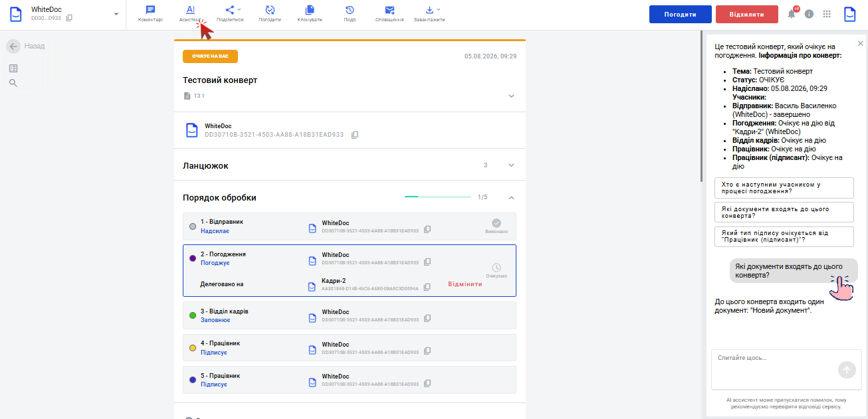868x419 pixels.
Task: Click the green dot of 3 - Відділ кадрів
Action: [x=193, y=315]
